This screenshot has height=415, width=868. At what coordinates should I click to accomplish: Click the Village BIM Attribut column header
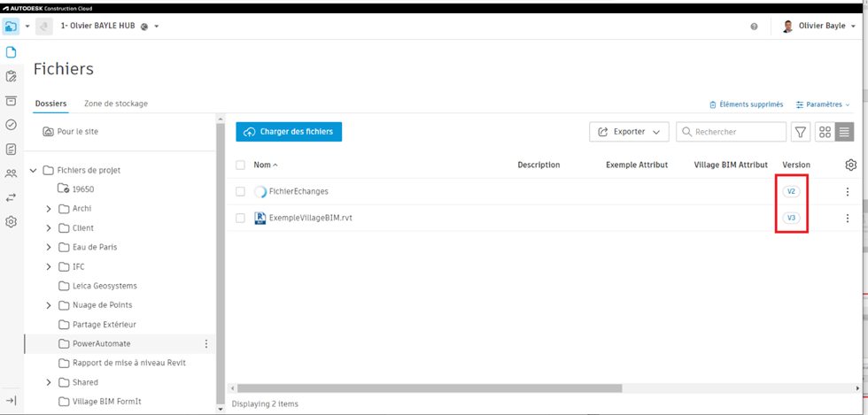click(x=731, y=165)
